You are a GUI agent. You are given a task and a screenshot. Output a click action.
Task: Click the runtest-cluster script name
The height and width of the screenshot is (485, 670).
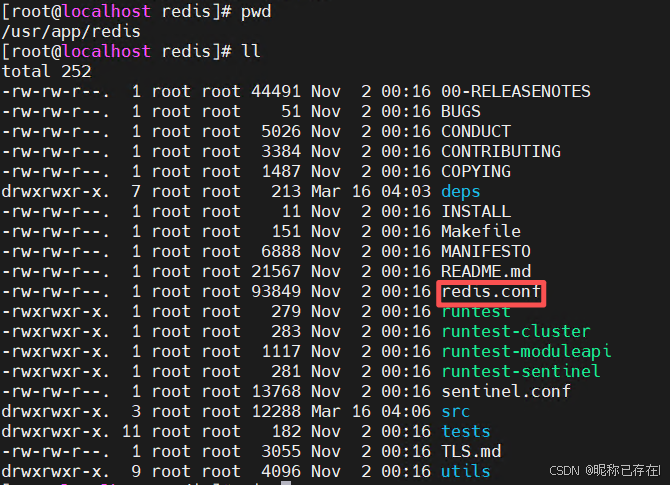point(516,332)
